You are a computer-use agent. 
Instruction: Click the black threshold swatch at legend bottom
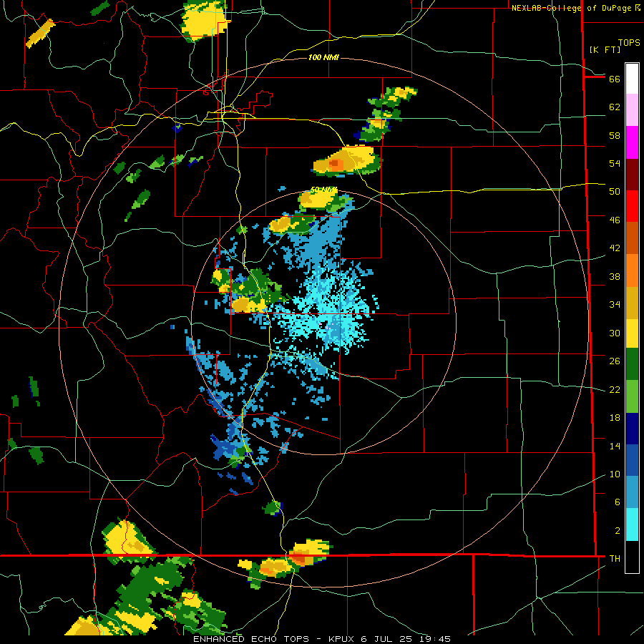(x=632, y=557)
